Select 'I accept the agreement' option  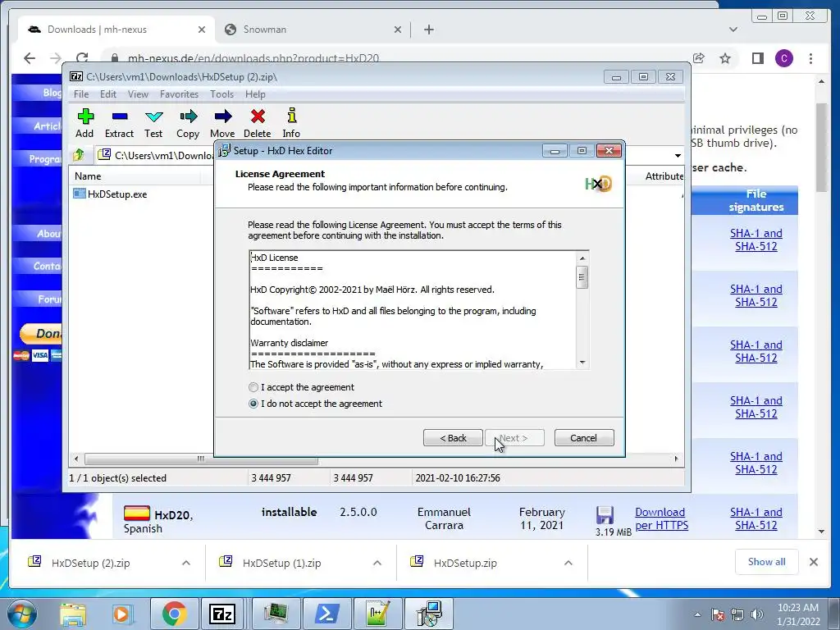pos(302,387)
